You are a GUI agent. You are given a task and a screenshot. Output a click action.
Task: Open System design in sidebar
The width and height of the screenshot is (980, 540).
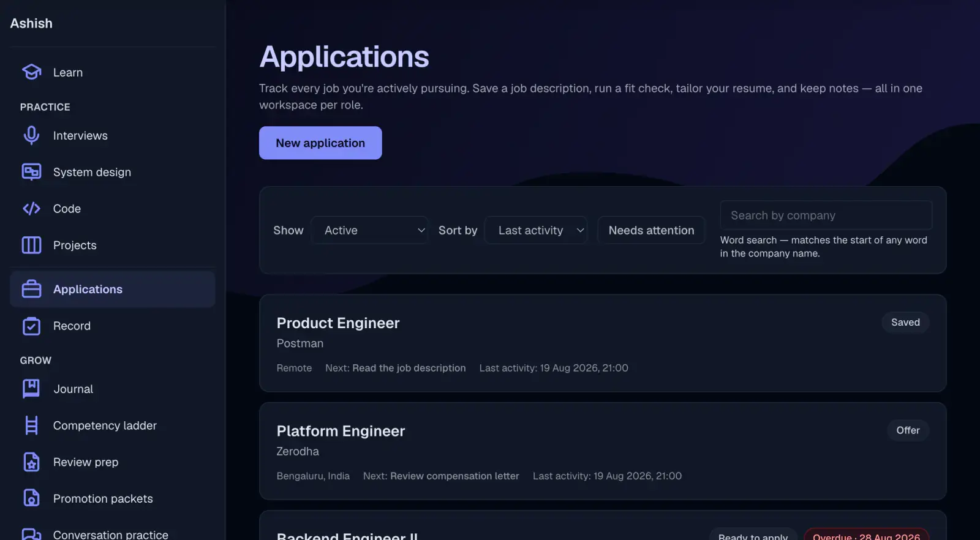[x=113, y=172]
